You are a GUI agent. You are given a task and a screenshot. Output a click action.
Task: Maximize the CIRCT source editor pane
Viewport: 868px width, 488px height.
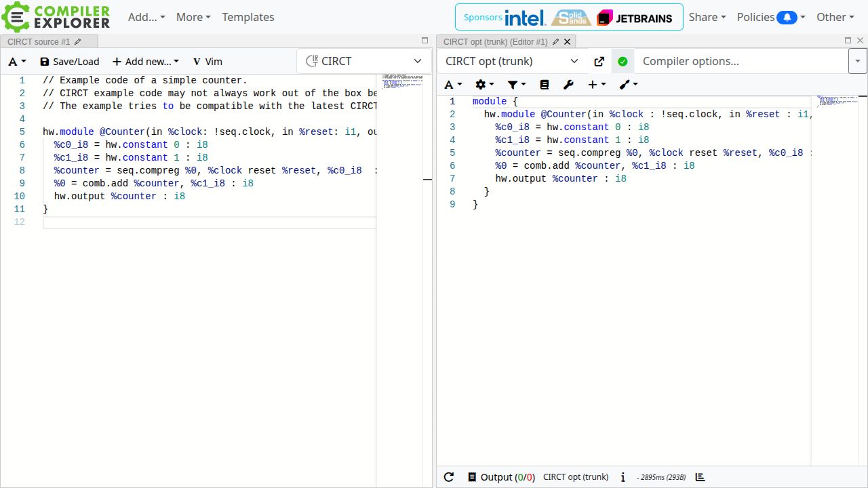coord(425,41)
